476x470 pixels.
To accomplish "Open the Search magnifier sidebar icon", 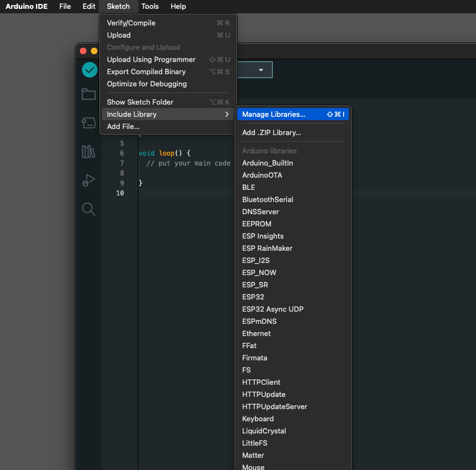I will [x=89, y=209].
